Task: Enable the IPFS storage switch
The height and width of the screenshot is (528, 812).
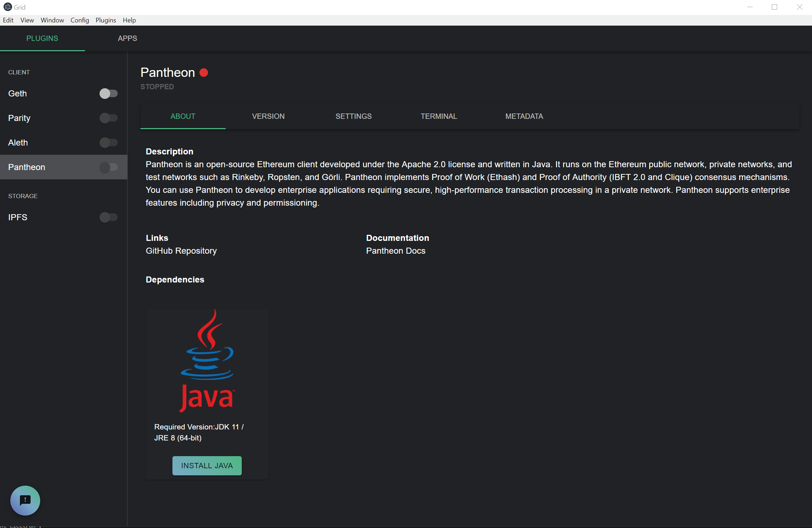Action: 108,217
